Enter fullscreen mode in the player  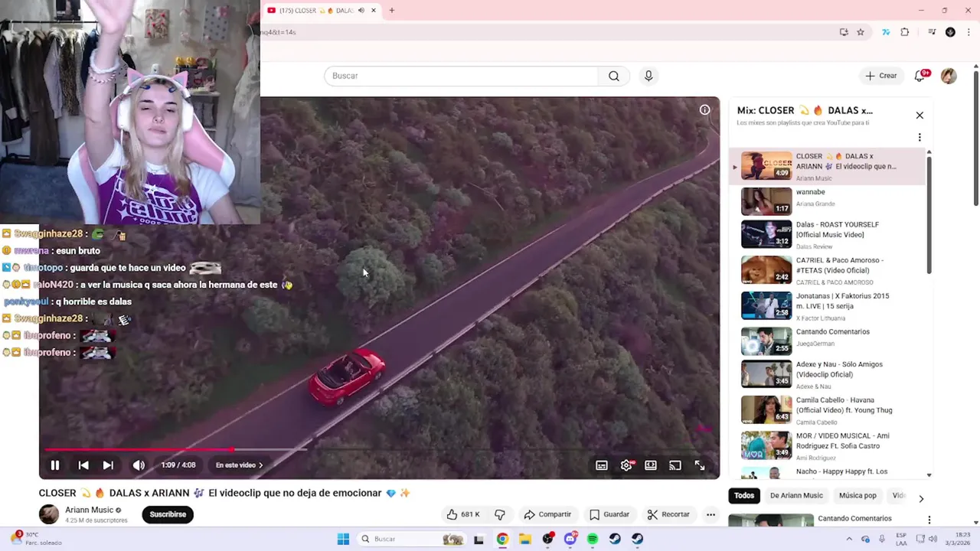[x=700, y=465]
